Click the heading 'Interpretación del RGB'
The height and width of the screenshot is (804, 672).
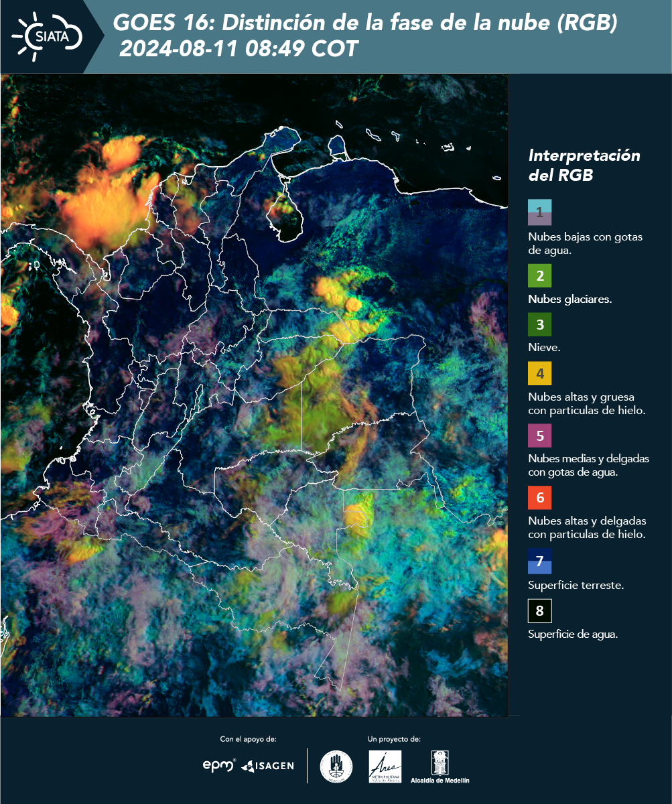[x=584, y=165]
